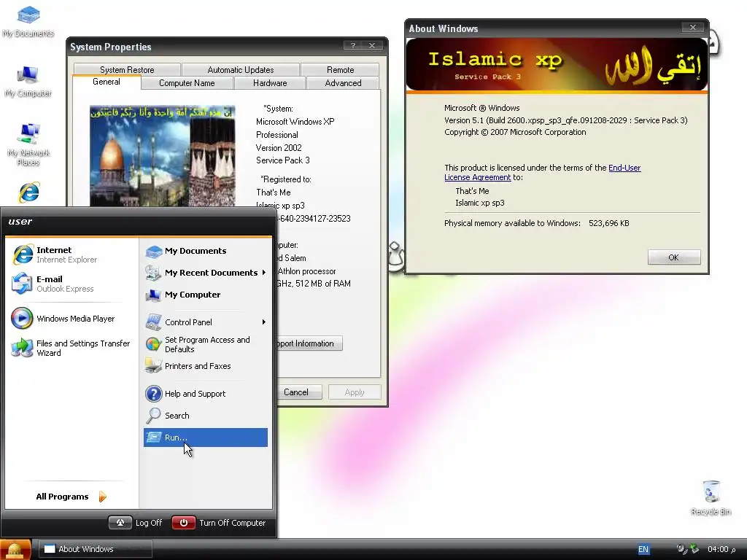This screenshot has width=747, height=560.
Task: Expand My Recent Documents submenu arrow
Action: pyautogui.click(x=263, y=273)
